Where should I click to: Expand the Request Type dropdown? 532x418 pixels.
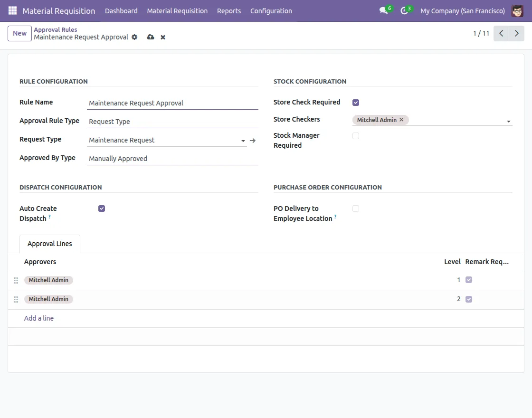point(242,140)
